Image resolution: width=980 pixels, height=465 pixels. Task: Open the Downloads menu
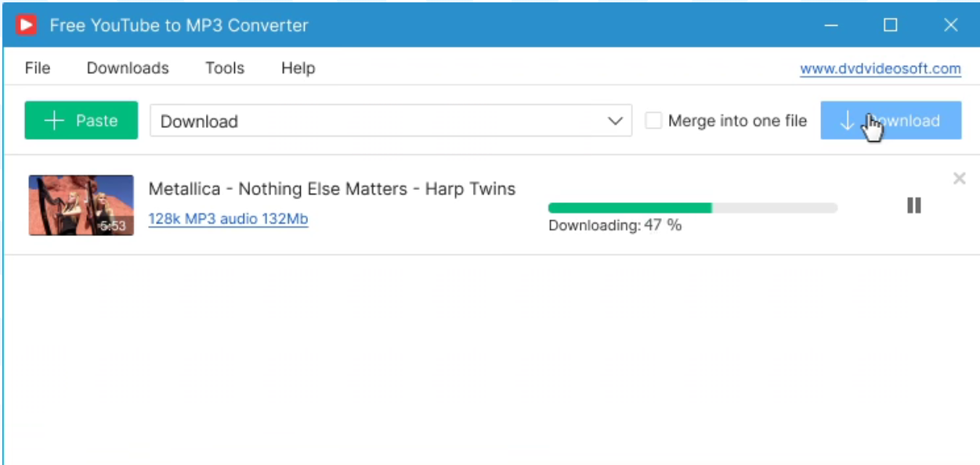[127, 68]
